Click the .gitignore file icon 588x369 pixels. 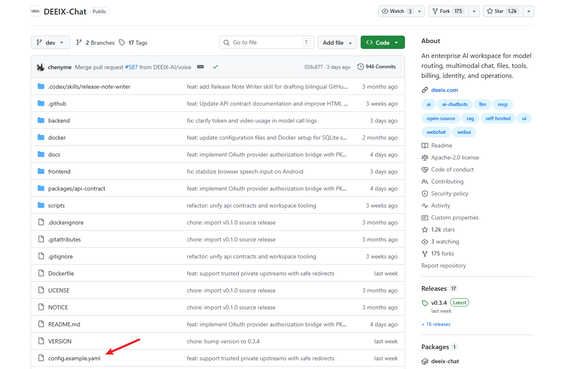(41, 256)
